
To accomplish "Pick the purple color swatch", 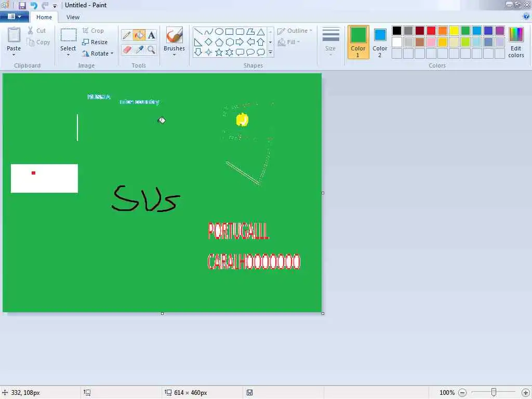I will click(x=499, y=31).
